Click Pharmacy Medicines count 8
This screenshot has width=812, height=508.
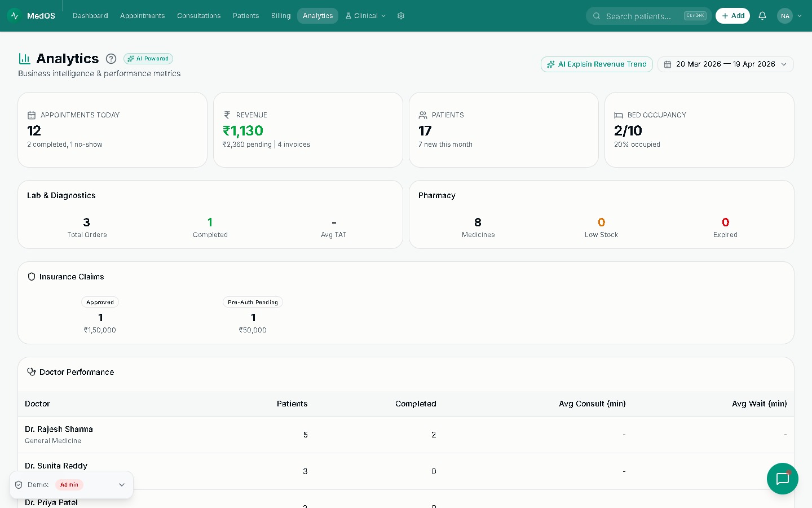coord(478,222)
